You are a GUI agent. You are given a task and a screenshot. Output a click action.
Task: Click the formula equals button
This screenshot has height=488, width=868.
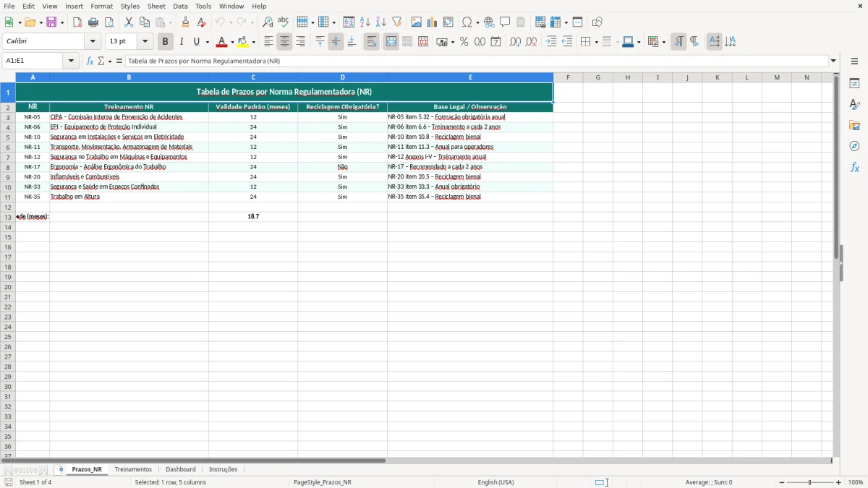[119, 61]
